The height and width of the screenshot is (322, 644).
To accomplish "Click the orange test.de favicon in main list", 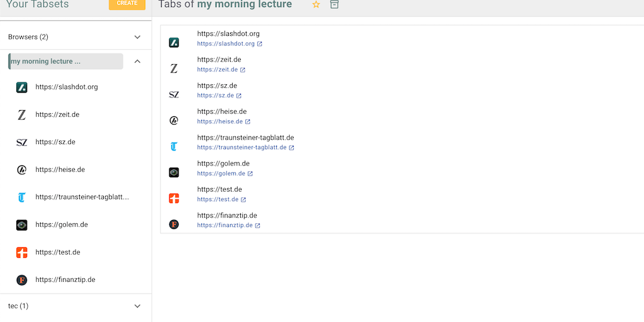I will coord(174,199).
